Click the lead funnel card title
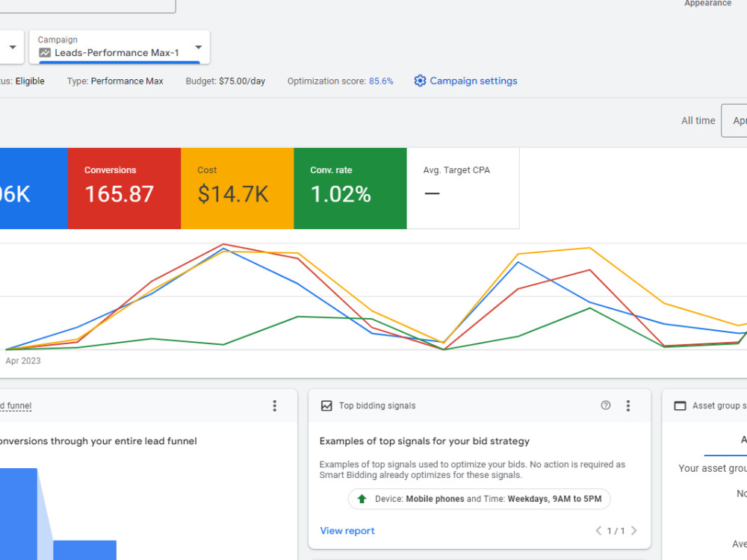 point(16,405)
